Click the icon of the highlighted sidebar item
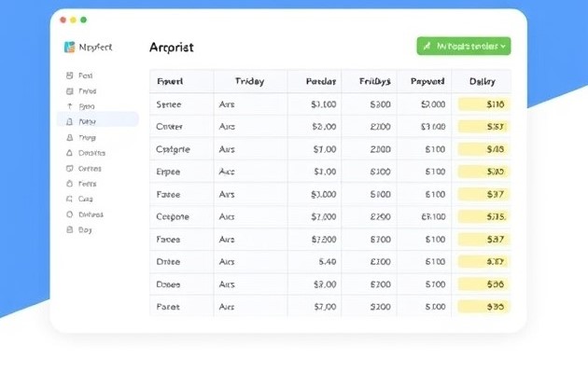Viewport: 588px width, 373px height. click(69, 122)
